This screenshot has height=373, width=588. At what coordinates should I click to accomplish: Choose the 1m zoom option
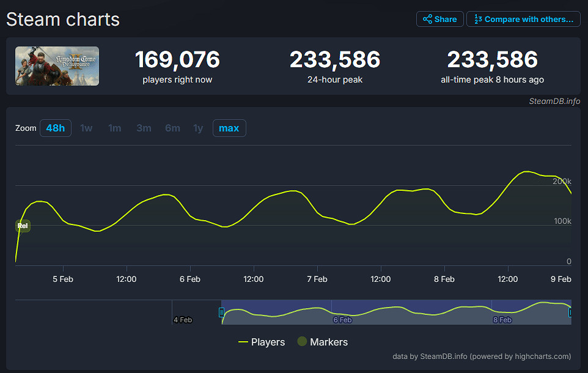[x=114, y=128]
